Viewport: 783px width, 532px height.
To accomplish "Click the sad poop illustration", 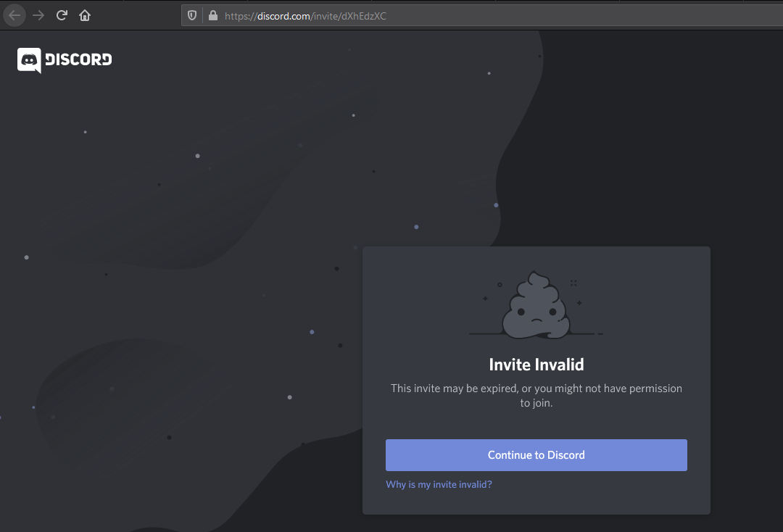I will click(536, 305).
